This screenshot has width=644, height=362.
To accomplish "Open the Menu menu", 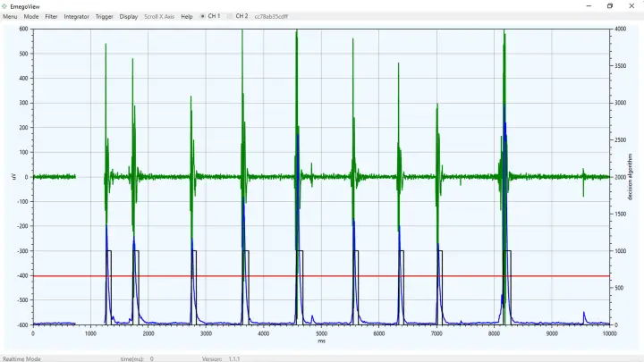I will [10, 16].
